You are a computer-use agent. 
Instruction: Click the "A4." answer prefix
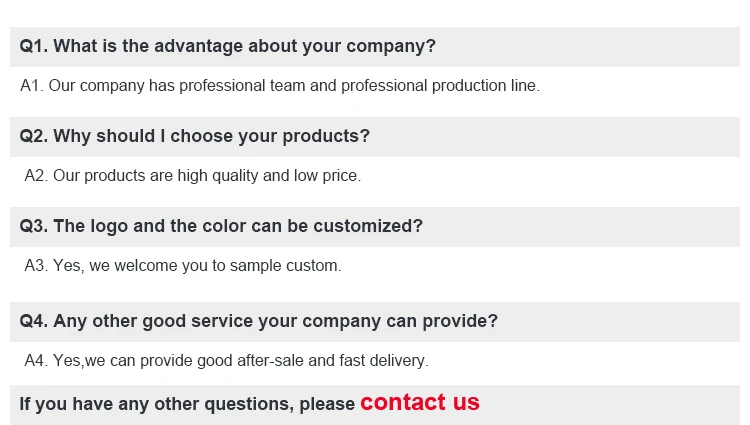36,360
